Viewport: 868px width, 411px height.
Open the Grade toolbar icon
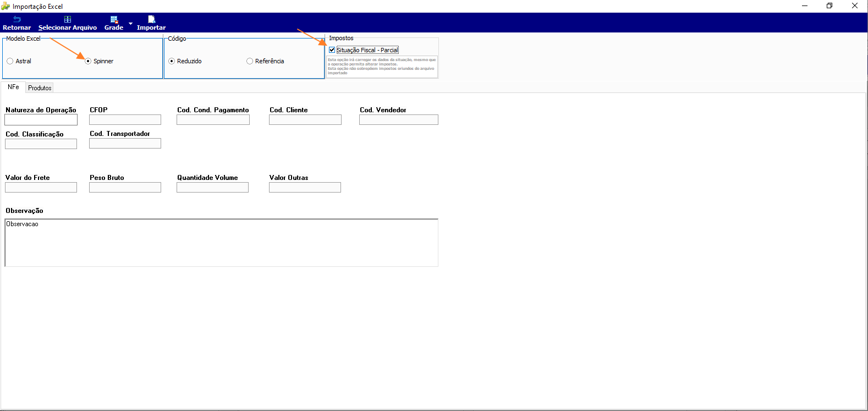coord(114,19)
